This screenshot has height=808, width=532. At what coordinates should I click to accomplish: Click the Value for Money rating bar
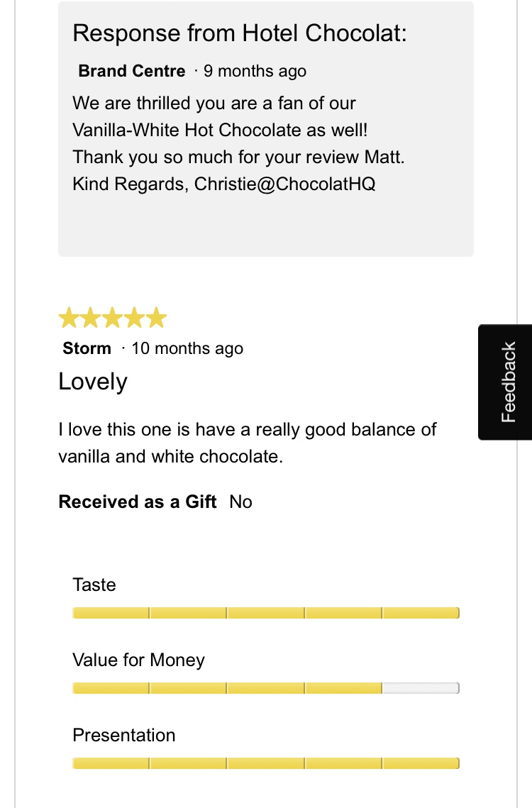pos(265,688)
